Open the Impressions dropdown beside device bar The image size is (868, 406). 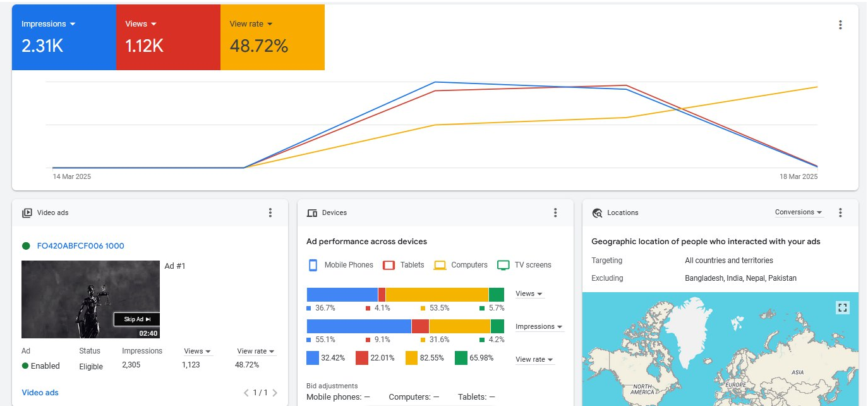[539, 327]
